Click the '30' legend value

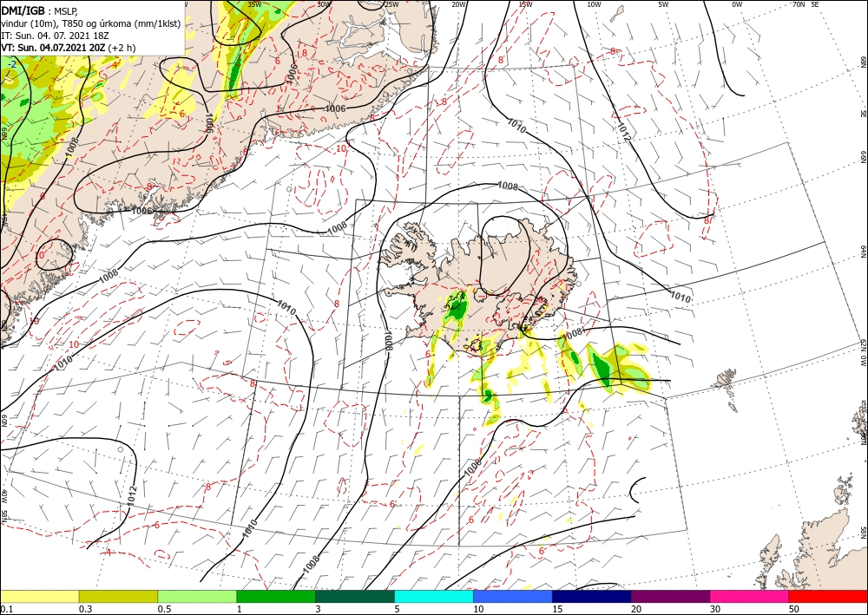pos(715,609)
